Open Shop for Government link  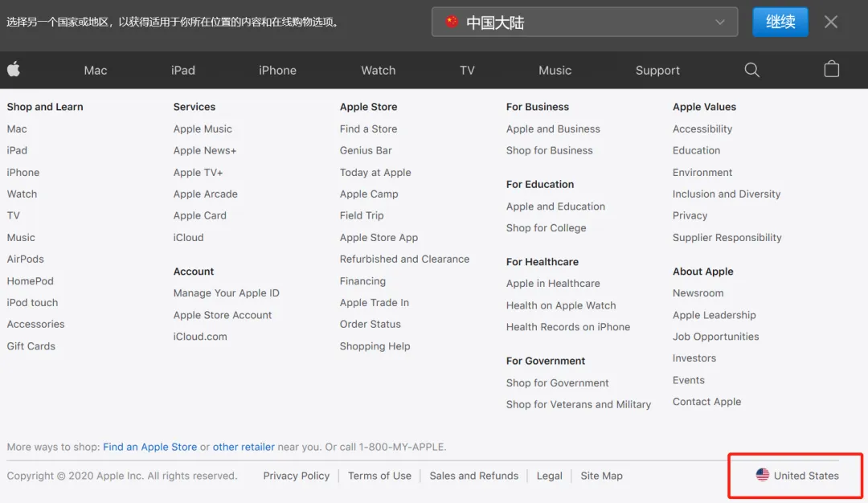[x=557, y=383]
